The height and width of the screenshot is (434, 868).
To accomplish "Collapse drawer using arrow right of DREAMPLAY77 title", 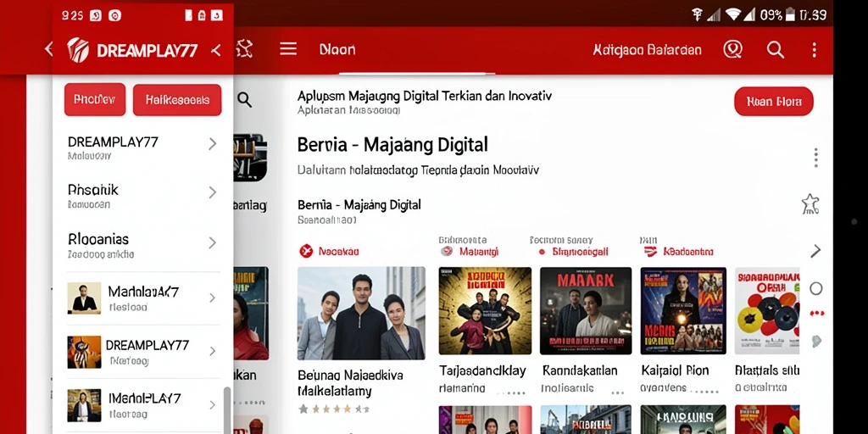I will 216,50.
